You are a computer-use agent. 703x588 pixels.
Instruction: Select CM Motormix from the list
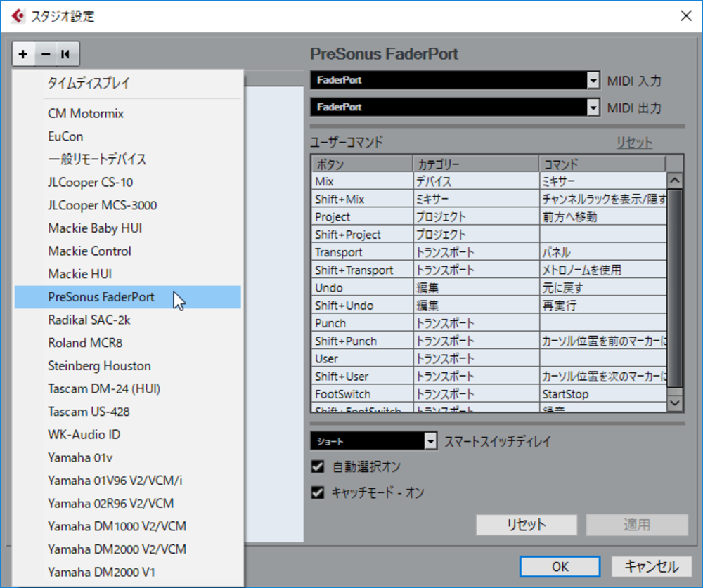click(128, 113)
